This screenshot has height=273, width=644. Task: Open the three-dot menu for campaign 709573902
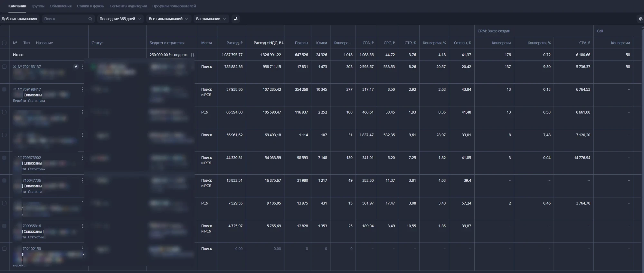click(82, 158)
